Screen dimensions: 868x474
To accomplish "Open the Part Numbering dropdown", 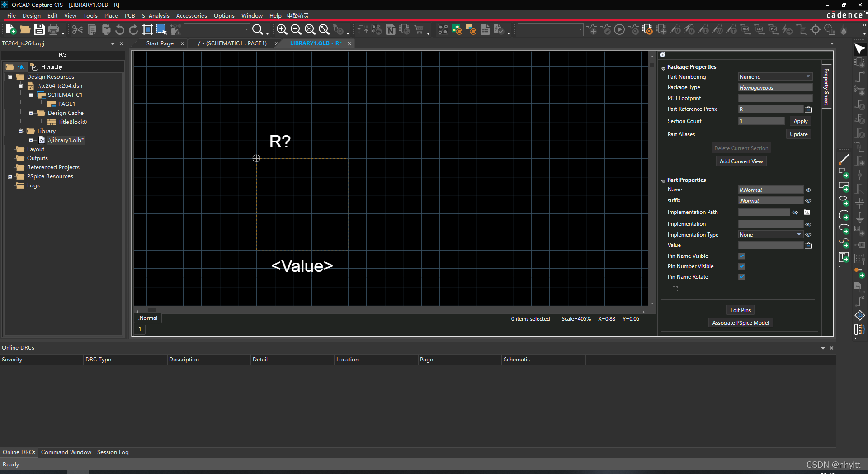I will [775, 77].
